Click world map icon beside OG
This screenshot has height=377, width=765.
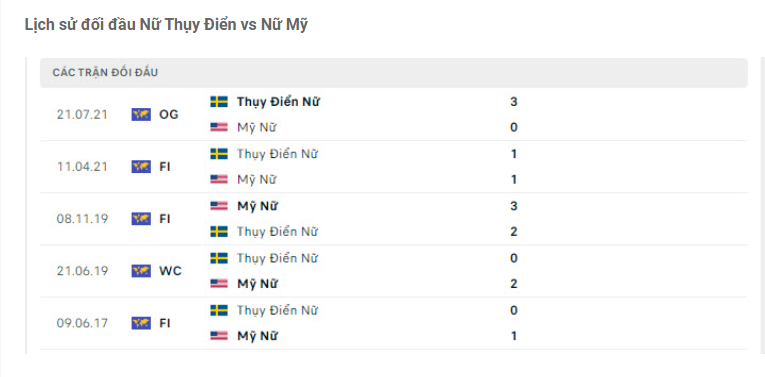tap(141, 115)
